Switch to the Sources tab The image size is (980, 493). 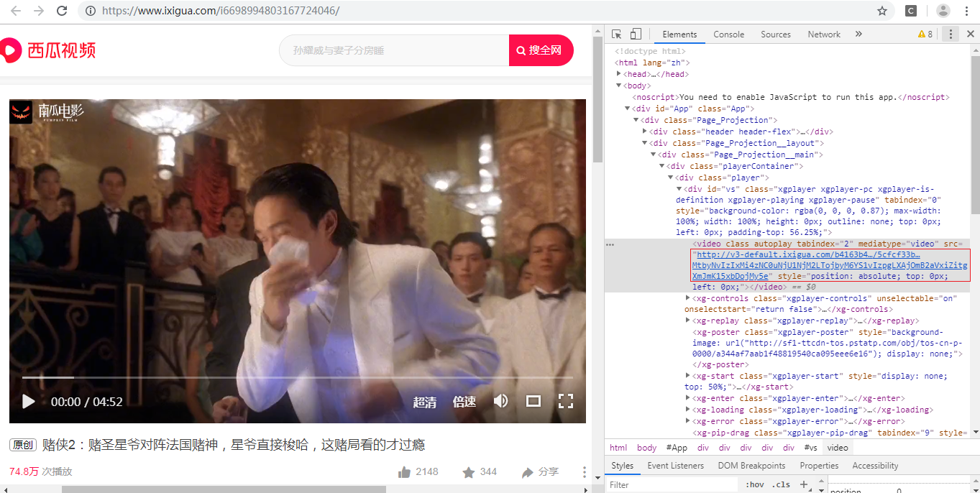[776, 34]
